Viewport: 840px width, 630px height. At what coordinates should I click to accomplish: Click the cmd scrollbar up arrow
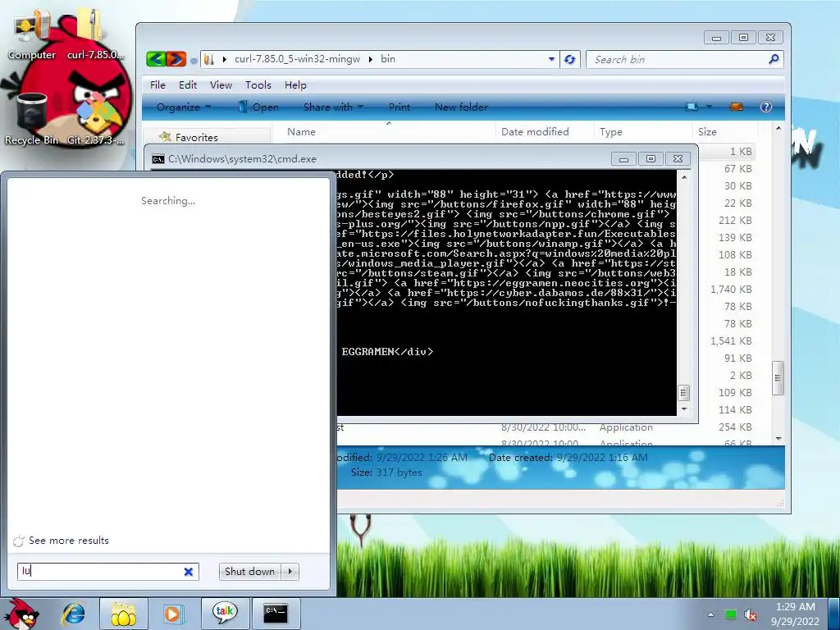[x=683, y=177]
